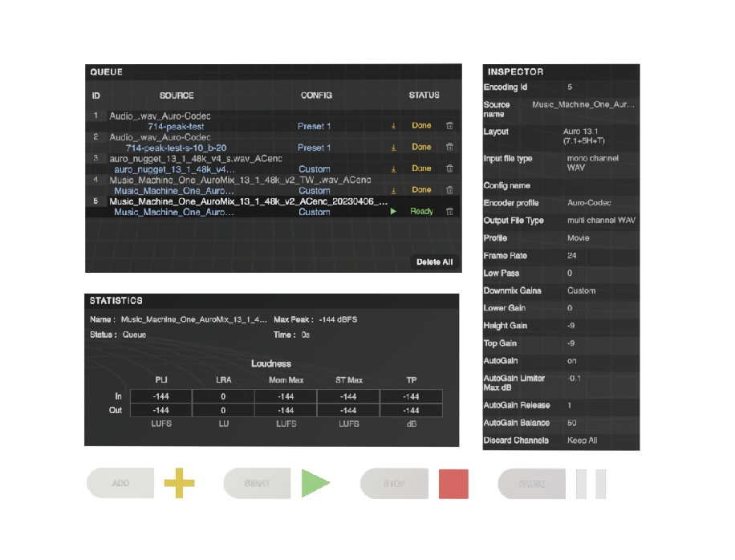Click the STATUS column header in the queue
Viewport: 735px width, 560px height.
click(x=424, y=95)
